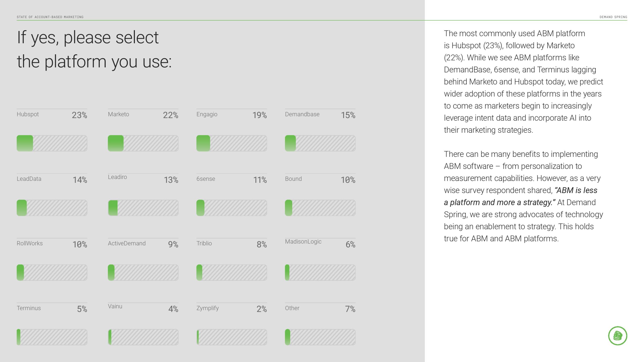Screen dimensions: 644x362
Task: Click the 'State of Account-Based Marketing' header
Action: pos(50,17)
